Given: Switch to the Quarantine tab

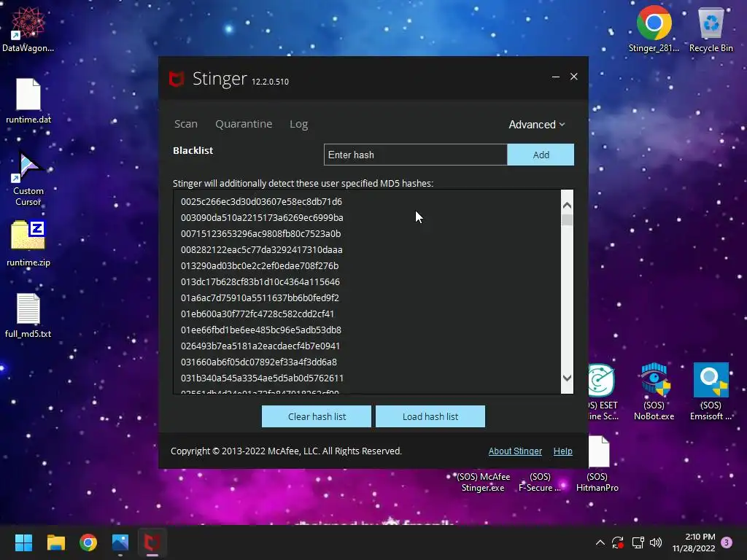Looking at the screenshot, I should (x=244, y=124).
